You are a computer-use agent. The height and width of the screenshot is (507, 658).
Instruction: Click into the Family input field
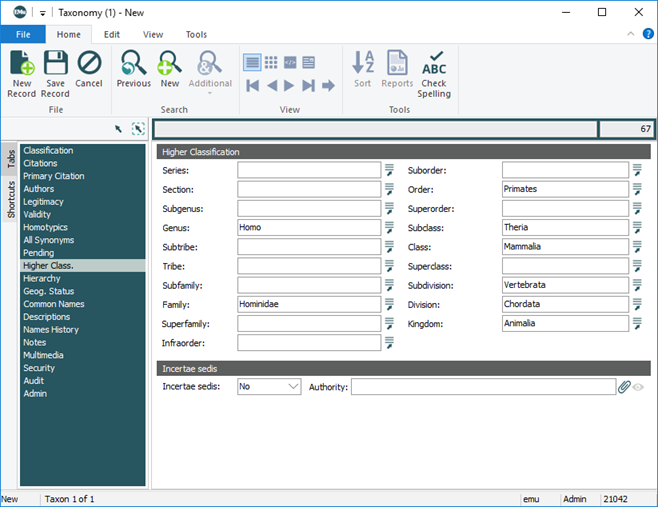(x=308, y=304)
